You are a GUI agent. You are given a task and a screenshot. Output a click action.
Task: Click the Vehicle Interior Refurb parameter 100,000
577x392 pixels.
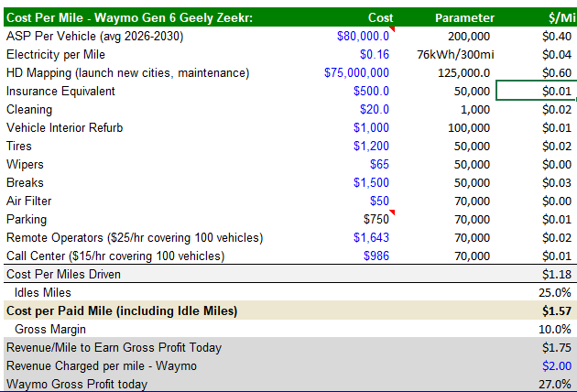coord(469,127)
